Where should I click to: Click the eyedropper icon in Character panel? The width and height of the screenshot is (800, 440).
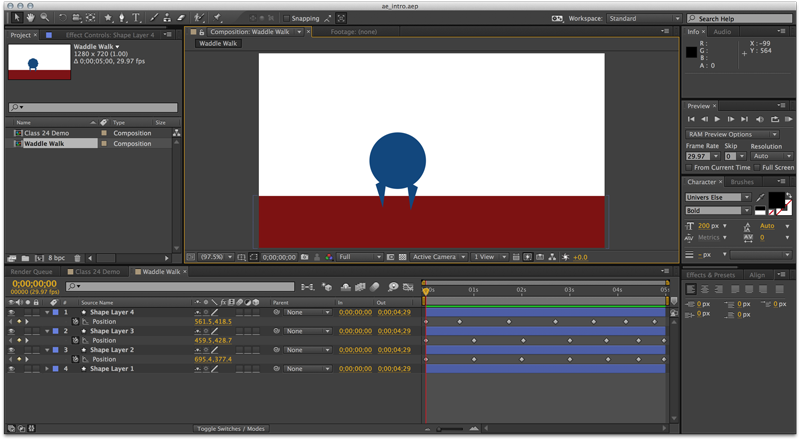pos(760,198)
